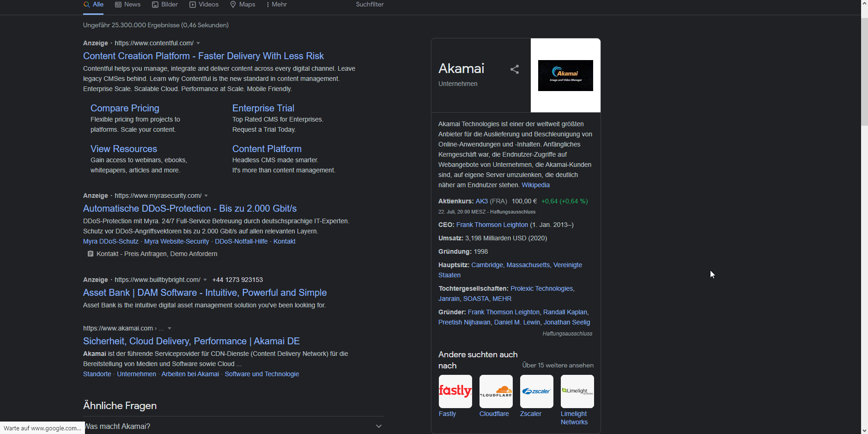Click the Frank Thomson Leighton CEO link

(492, 225)
